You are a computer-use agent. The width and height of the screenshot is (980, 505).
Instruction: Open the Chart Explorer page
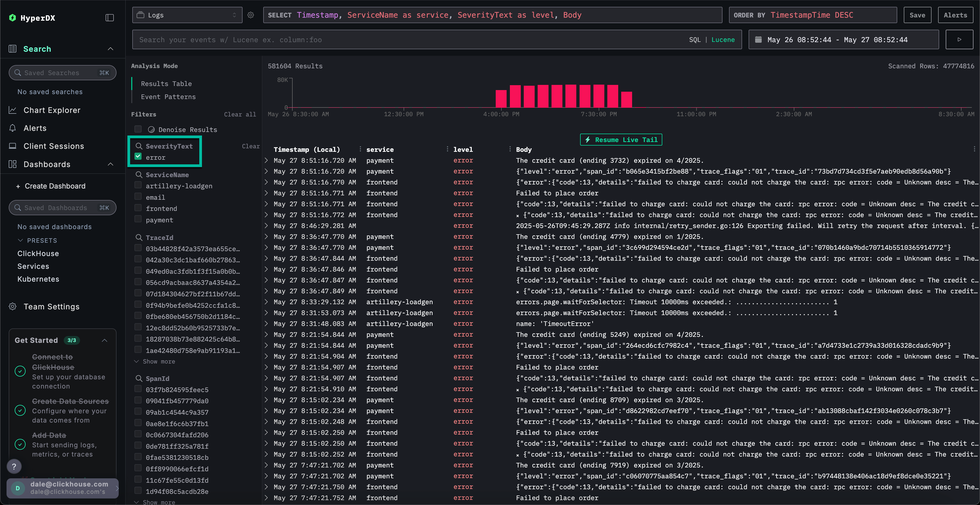[52, 110]
